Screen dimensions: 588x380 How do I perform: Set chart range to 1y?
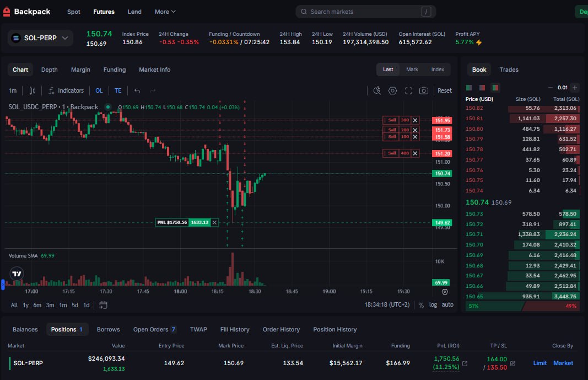pos(25,305)
